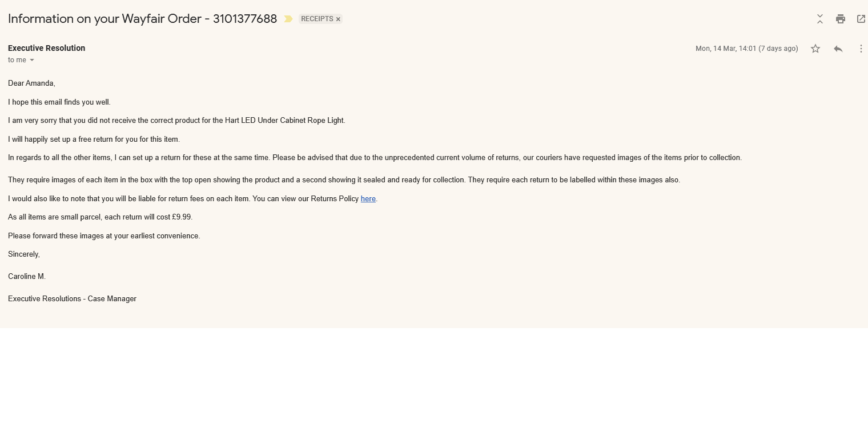Open the email in a new window
Screen dimensions: 868x435
[861, 18]
